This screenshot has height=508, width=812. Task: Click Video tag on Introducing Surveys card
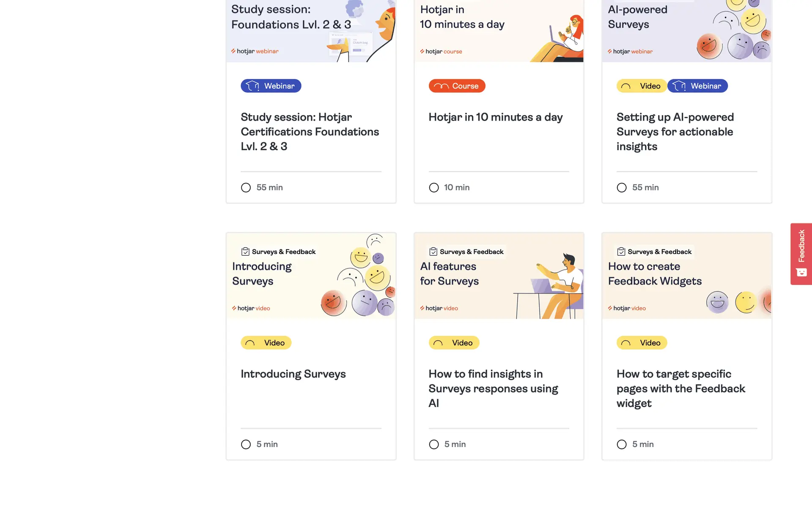click(266, 342)
